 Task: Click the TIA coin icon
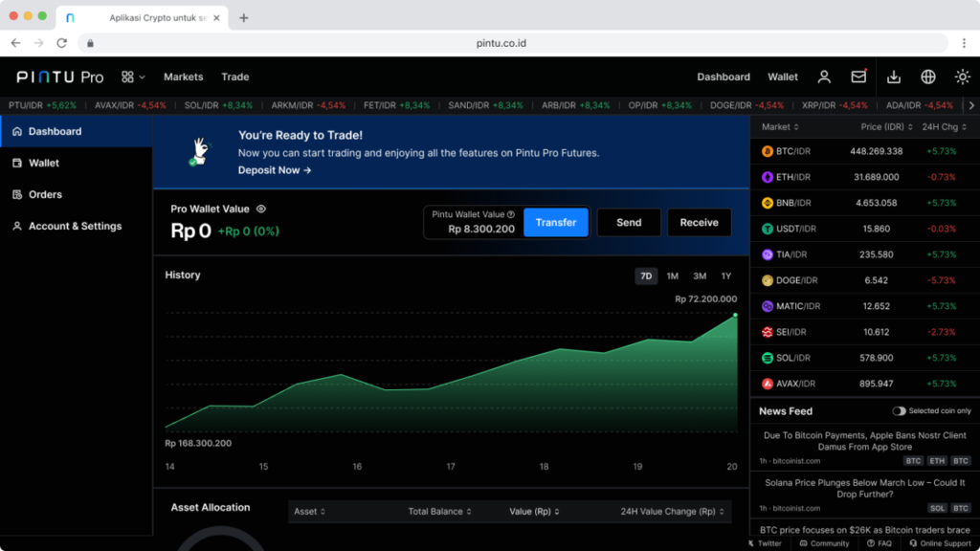coord(767,254)
